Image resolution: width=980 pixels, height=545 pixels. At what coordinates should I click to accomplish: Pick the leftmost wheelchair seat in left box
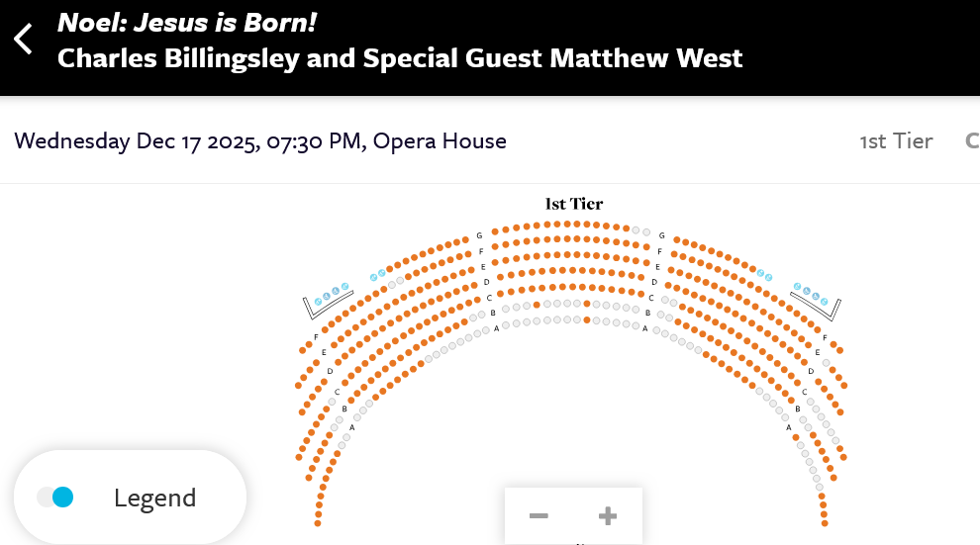[x=319, y=301]
